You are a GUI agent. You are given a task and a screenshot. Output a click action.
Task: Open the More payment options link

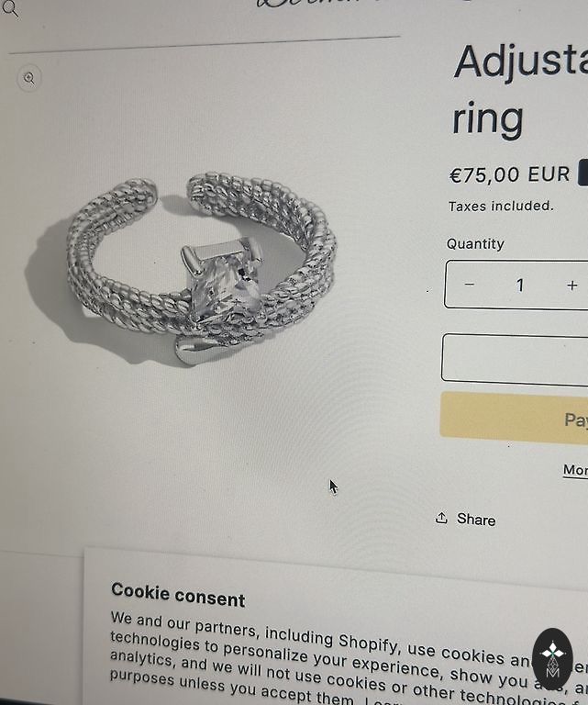(x=575, y=470)
